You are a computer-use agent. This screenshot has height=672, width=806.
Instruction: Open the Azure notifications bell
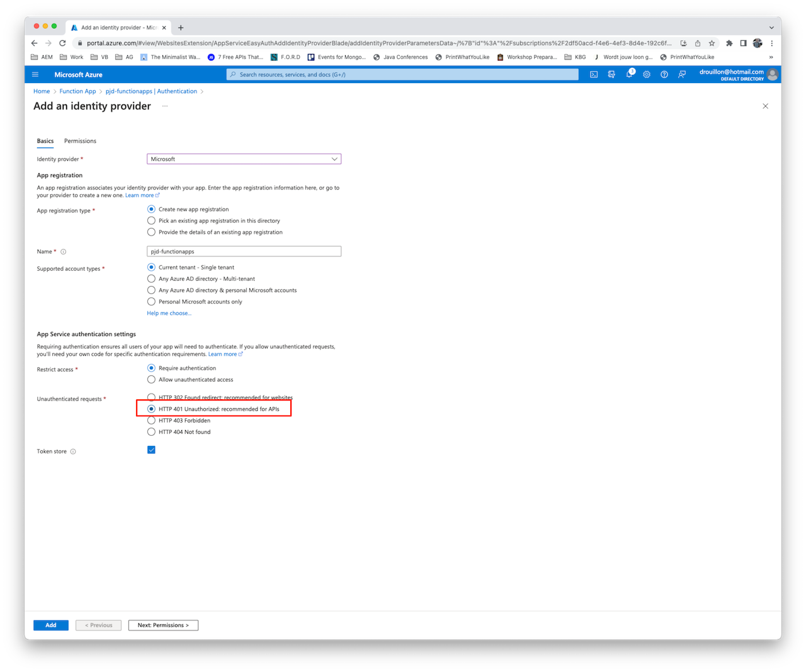point(629,74)
